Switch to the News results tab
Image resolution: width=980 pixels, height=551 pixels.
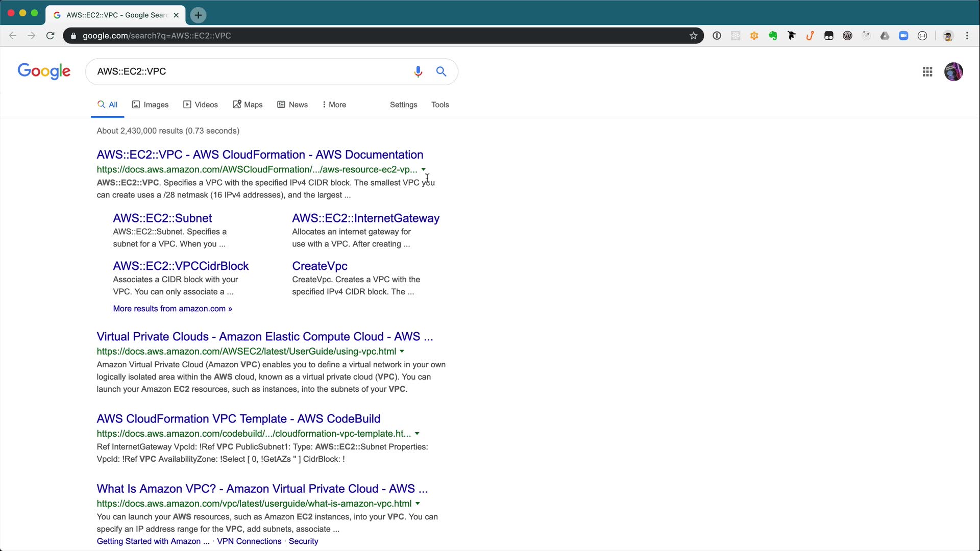click(x=292, y=105)
